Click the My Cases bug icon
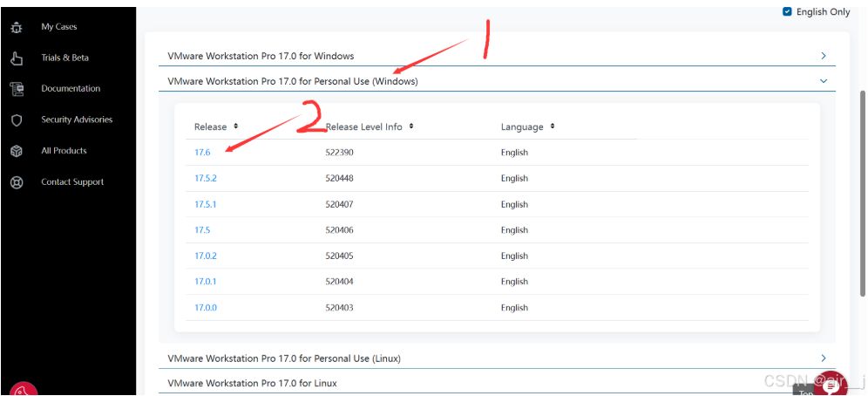868x396 pixels. point(17,26)
